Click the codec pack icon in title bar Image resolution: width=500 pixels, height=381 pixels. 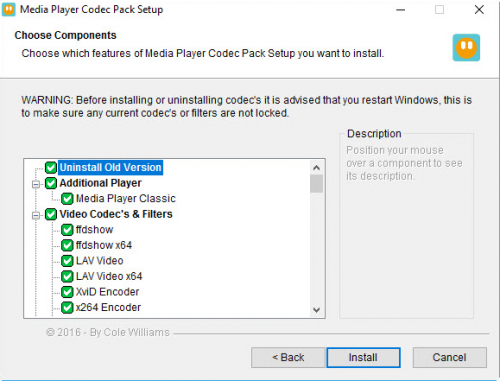[8, 9]
